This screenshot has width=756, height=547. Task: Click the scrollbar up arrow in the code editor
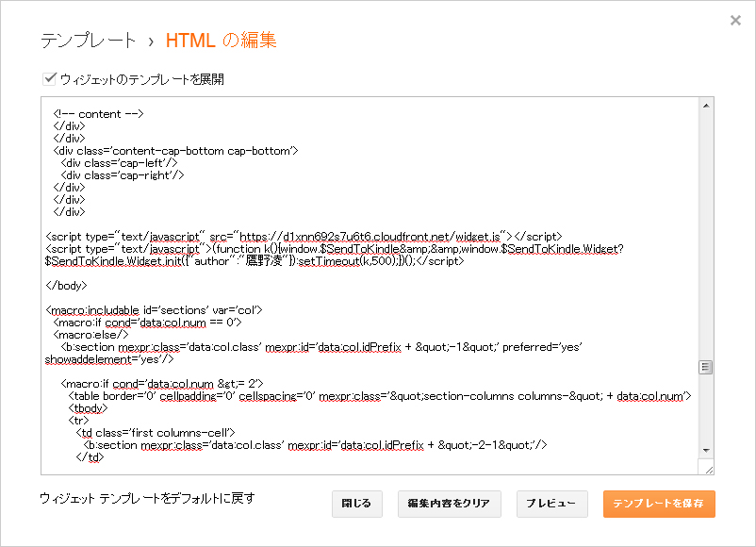pos(706,106)
